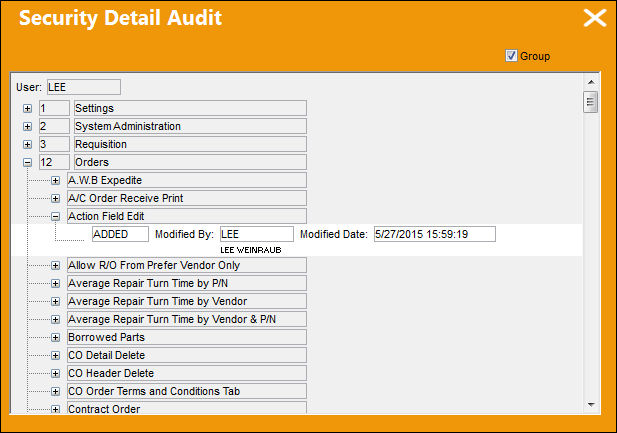Click the number 2 cell beside System Administration
617x433 pixels.
(x=54, y=126)
